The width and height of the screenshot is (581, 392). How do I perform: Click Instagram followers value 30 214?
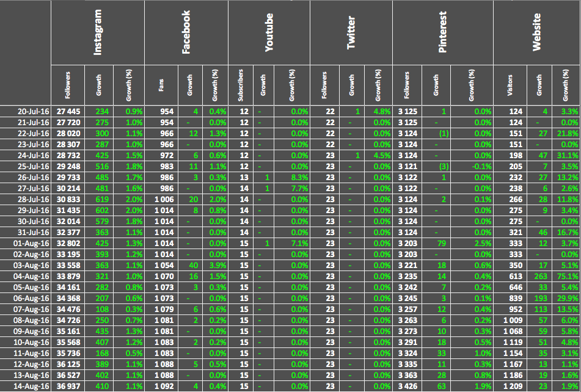68,189
